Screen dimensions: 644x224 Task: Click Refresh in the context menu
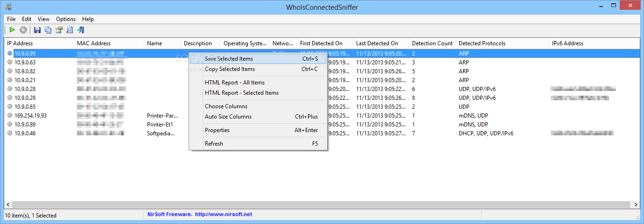pyautogui.click(x=258, y=144)
